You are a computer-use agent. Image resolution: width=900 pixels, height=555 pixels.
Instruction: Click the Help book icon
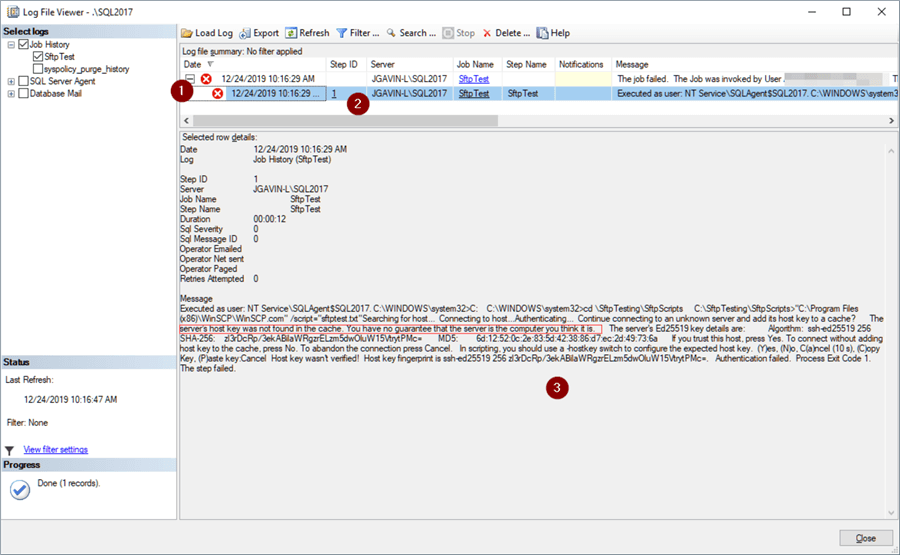point(542,33)
